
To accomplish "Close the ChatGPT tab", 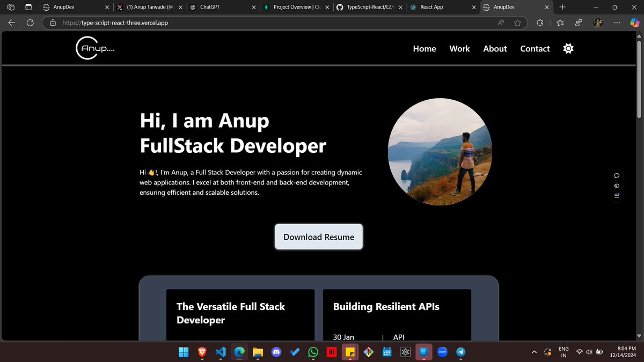I will click(x=254, y=8).
